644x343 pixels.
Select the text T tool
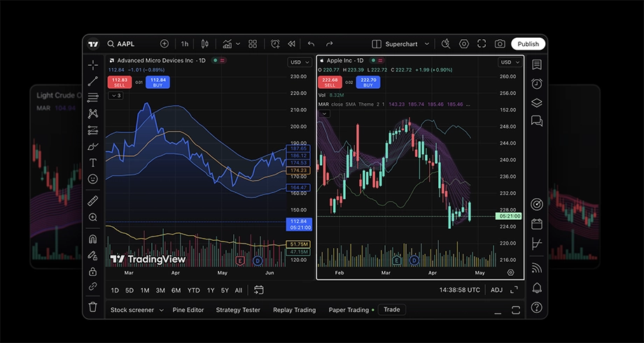click(93, 163)
